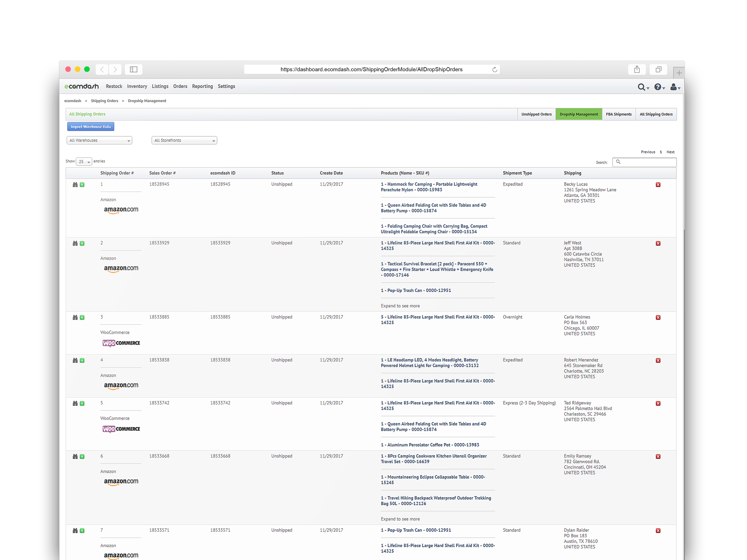Reload the page using browser refresh icon

click(x=495, y=69)
